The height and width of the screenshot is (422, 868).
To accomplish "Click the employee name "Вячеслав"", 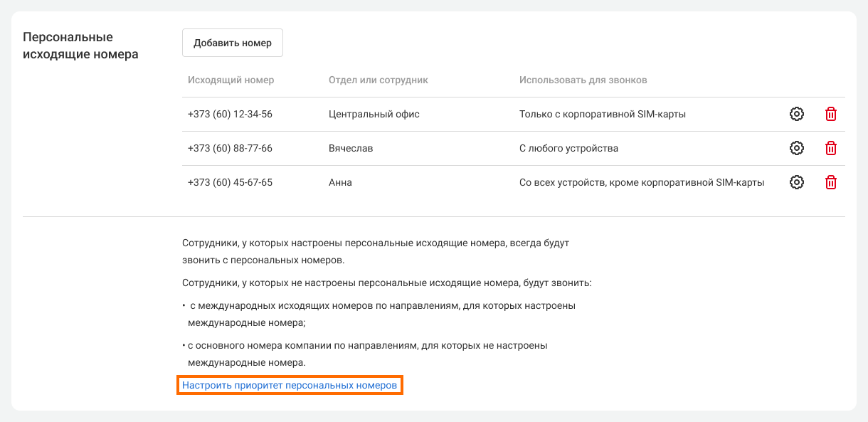I will [351, 148].
